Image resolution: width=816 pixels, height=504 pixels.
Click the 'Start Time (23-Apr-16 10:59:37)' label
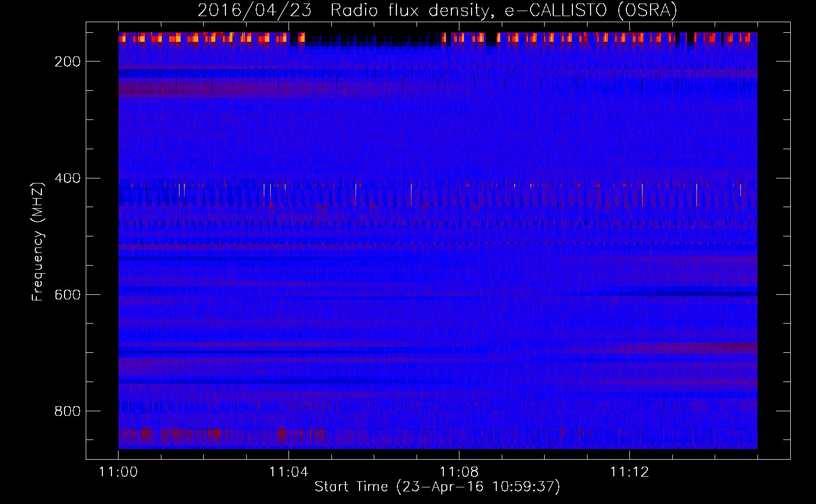[x=437, y=487]
